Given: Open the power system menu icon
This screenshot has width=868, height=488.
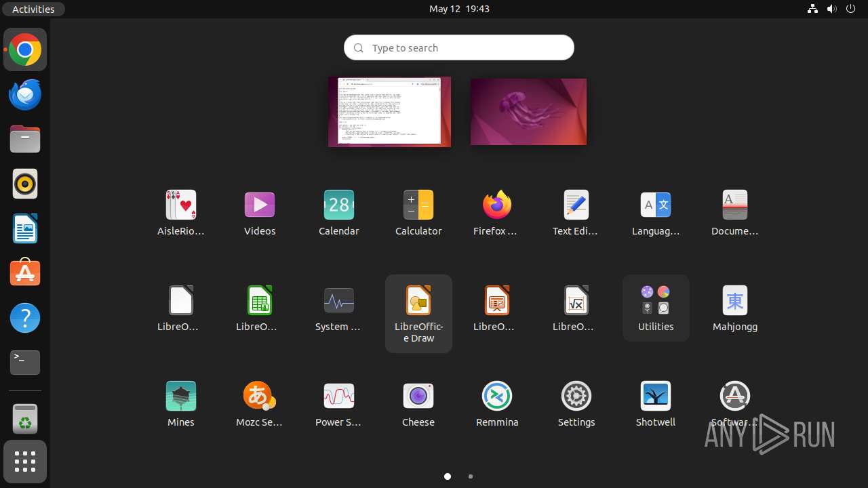Looking at the screenshot, I should pyautogui.click(x=852, y=9).
